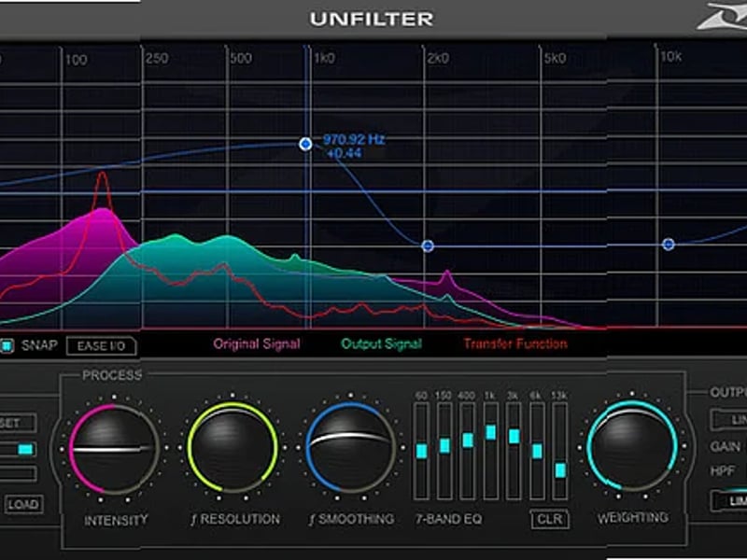Select the transfer curve node near 2k0
Screen dimensions: 747x560
(428, 244)
